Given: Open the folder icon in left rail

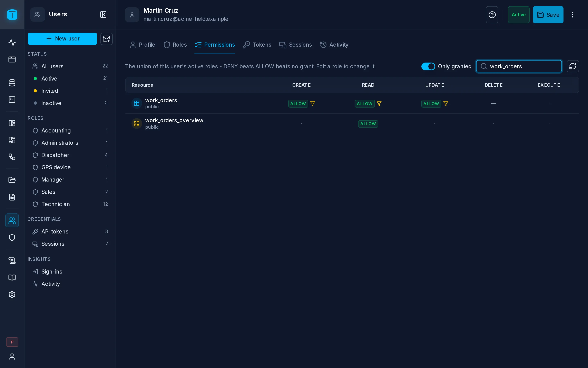Looking at the screenshot, I should pyautogui.click(x=12, y=180).
